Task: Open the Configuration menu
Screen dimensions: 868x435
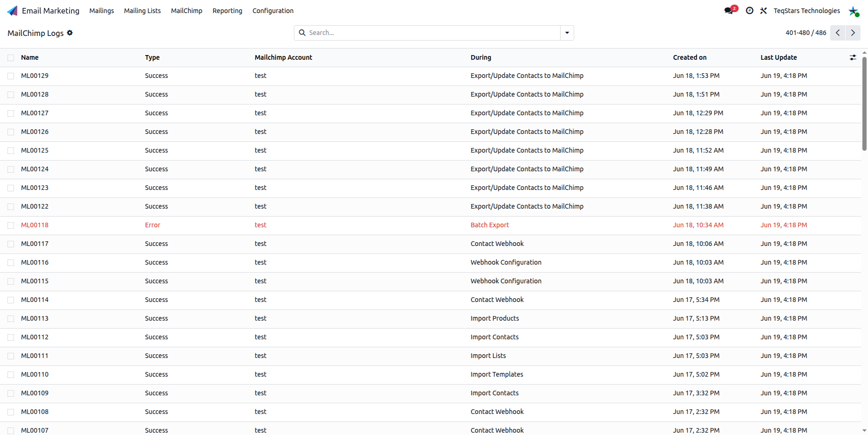Action: (x=273, y=11)
